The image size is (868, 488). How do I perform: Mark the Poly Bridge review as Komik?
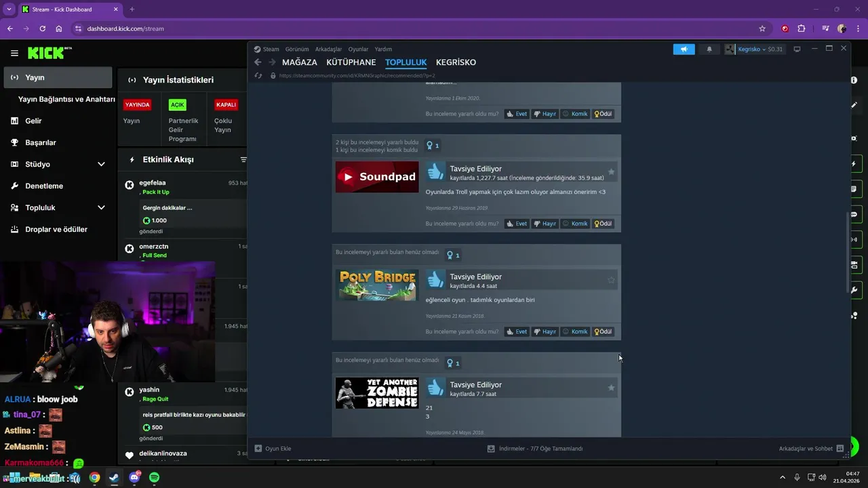[x=575, y=331]
